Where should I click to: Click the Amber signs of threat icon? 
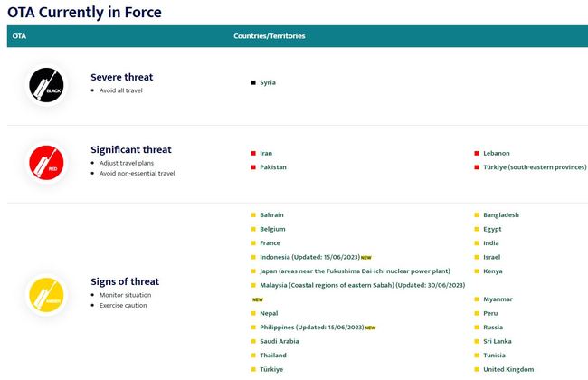[x=46, y=294]
